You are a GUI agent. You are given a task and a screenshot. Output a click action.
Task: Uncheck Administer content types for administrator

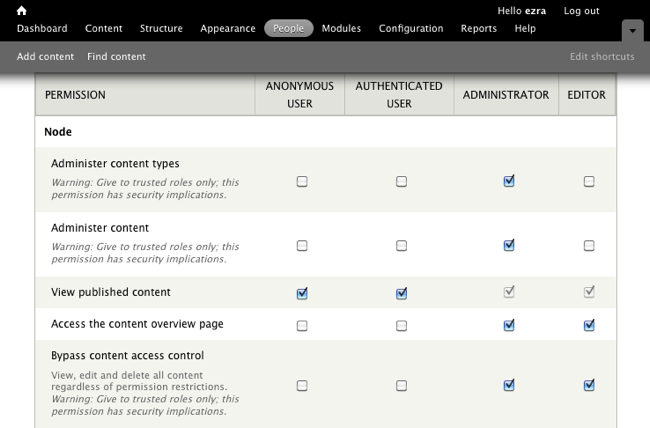coord(509,182)
